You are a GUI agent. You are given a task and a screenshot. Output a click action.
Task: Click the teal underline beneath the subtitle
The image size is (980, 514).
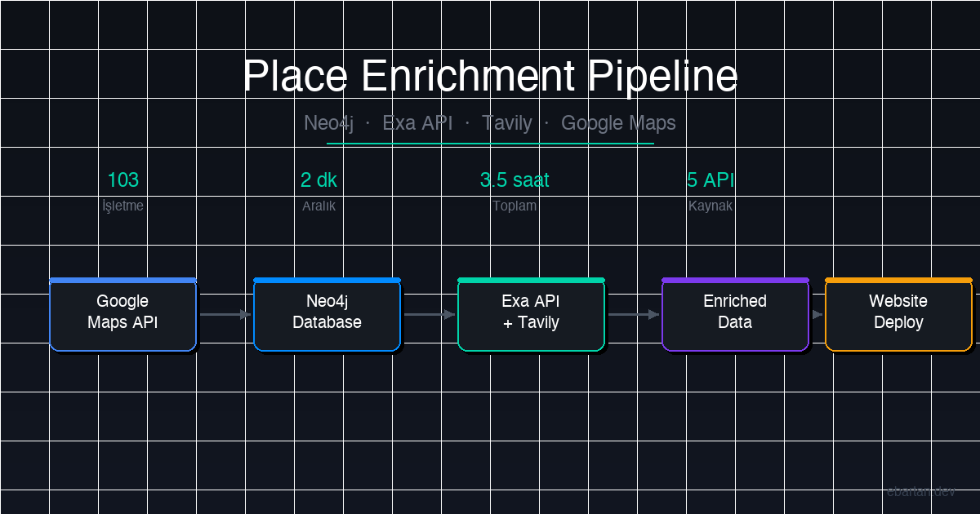point(490,144)
